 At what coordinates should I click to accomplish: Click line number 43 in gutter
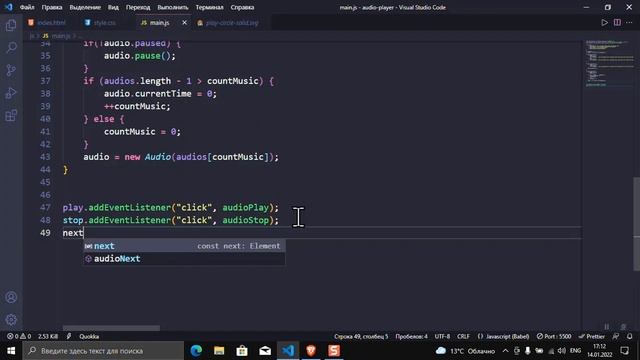(46, 157)
